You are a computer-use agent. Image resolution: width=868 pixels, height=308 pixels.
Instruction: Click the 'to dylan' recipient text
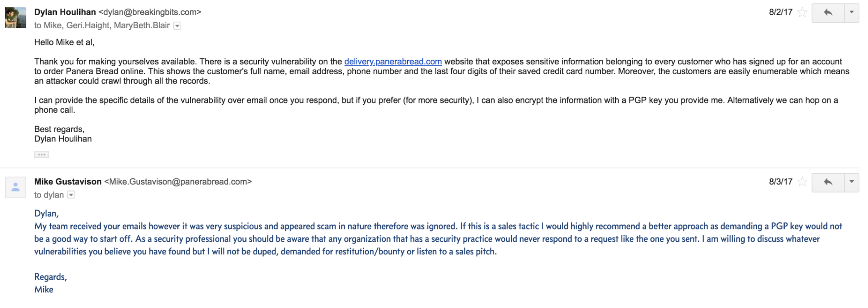click(49, 195)
